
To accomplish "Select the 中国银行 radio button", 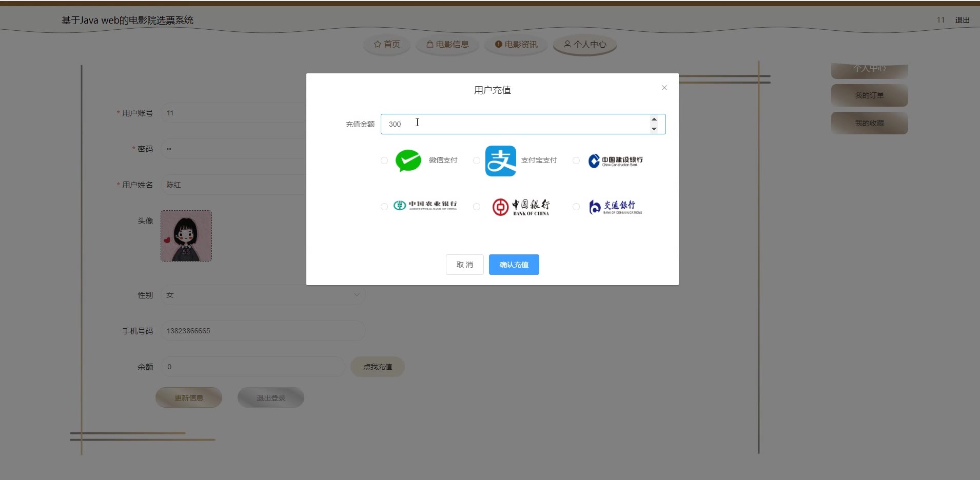I will [x=476, y=207].
